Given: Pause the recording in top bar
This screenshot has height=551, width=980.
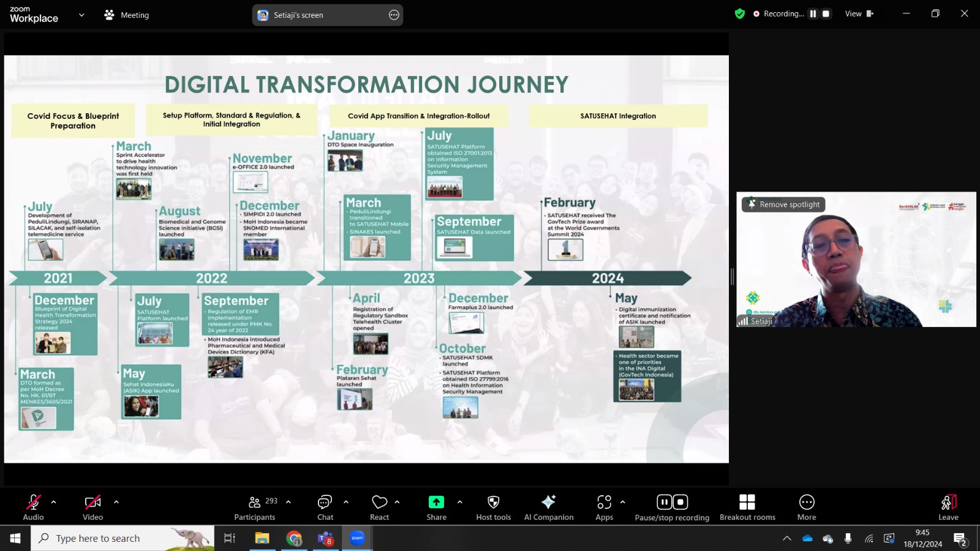Looking at the screenshot, I should 813,13.
